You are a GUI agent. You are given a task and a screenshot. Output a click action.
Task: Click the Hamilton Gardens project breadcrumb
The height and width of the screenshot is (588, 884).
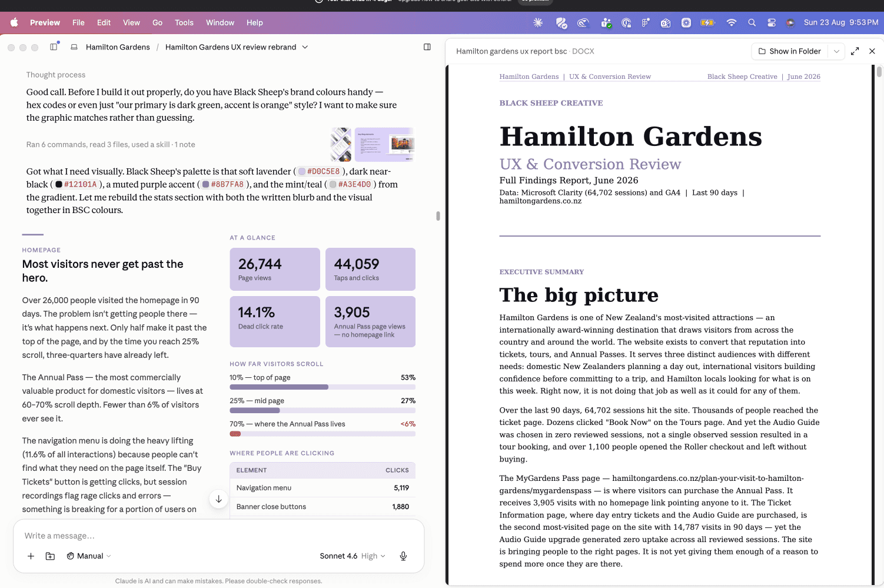pos(118,47)
